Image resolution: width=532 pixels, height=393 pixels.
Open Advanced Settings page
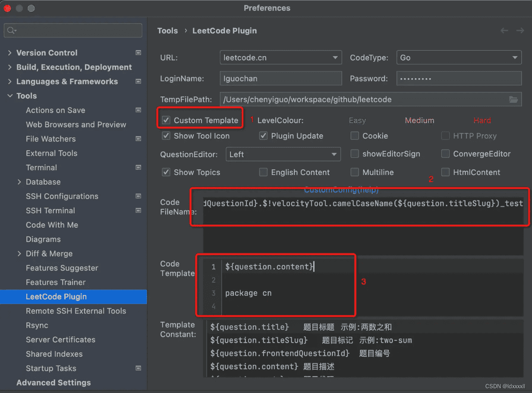(54, 383)
